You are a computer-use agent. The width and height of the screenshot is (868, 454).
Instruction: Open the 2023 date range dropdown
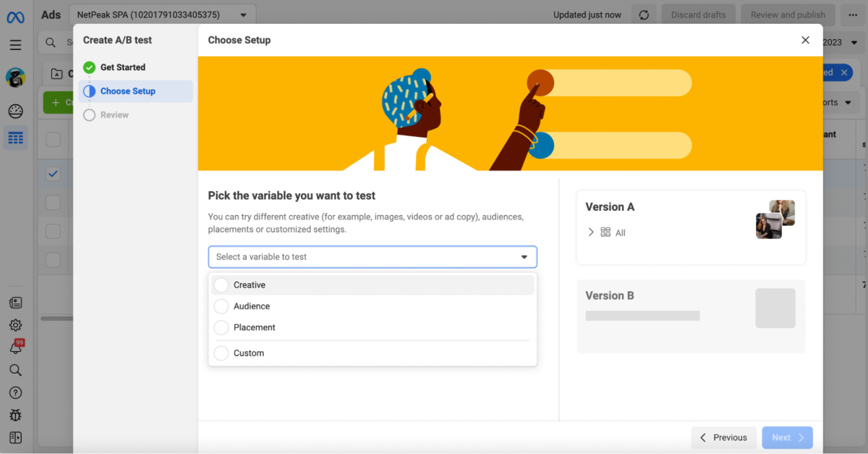(x=840, y=43)
